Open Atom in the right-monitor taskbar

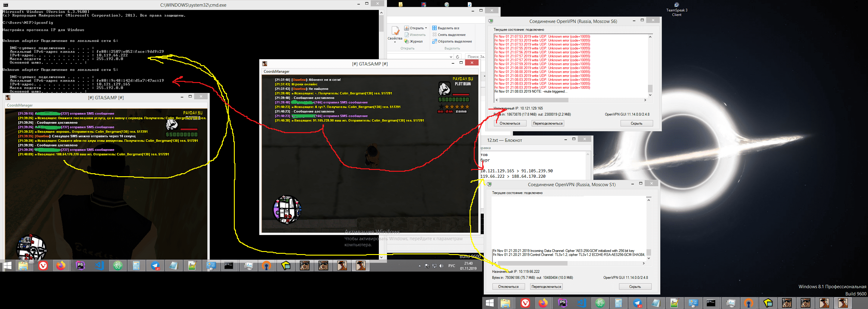point(600,303)
